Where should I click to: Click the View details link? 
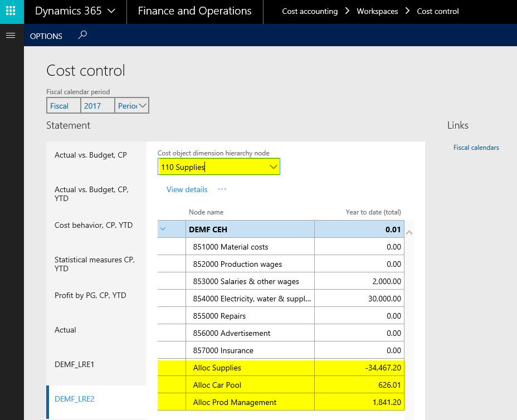[187, 189]
